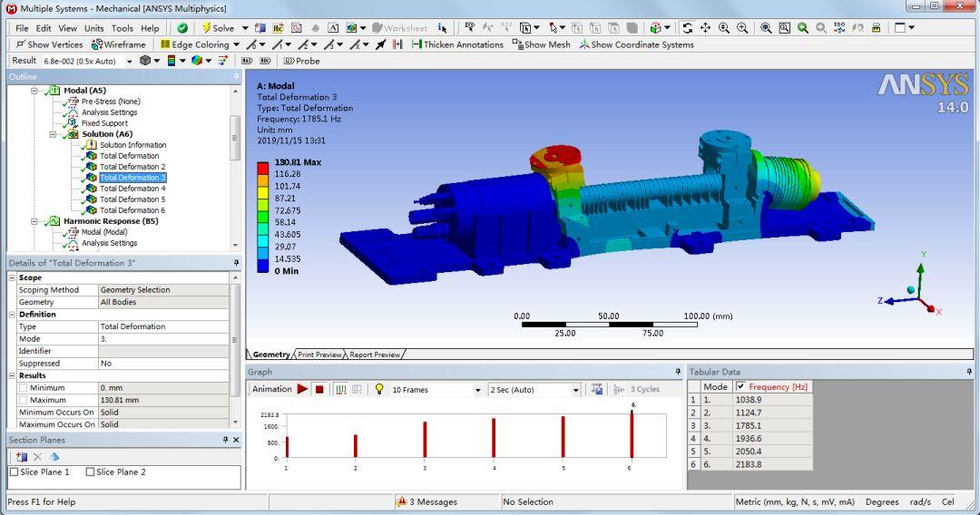980x515 pixels.
Task: Select the pan view icon
Action: point(706,28)
